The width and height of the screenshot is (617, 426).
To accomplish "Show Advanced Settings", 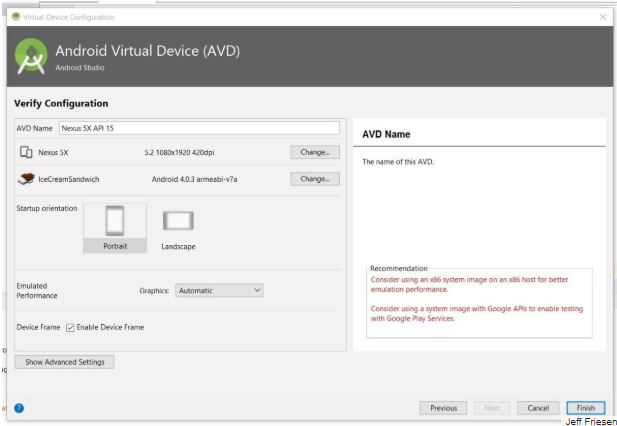I will (x=65, y=362).
